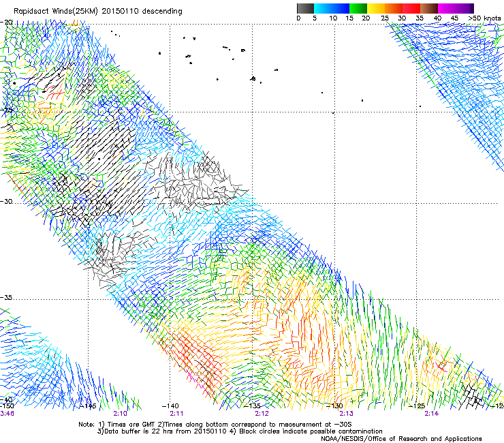Select the gray 0-5 knots legend swatch
Screen dimensions: 504x443
(305, 8)
